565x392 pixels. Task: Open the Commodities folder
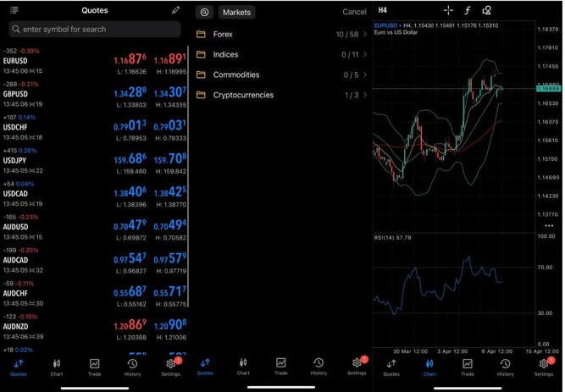click(282, 75)
